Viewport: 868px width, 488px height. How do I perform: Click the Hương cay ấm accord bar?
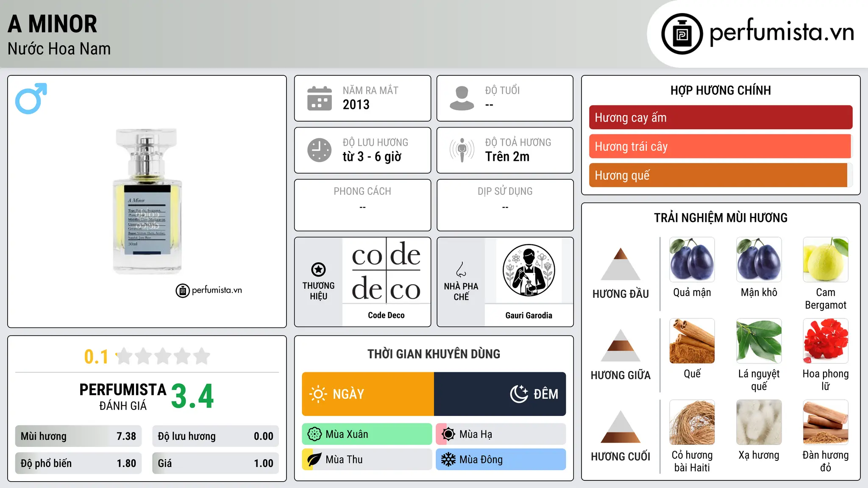coord(721,117)
